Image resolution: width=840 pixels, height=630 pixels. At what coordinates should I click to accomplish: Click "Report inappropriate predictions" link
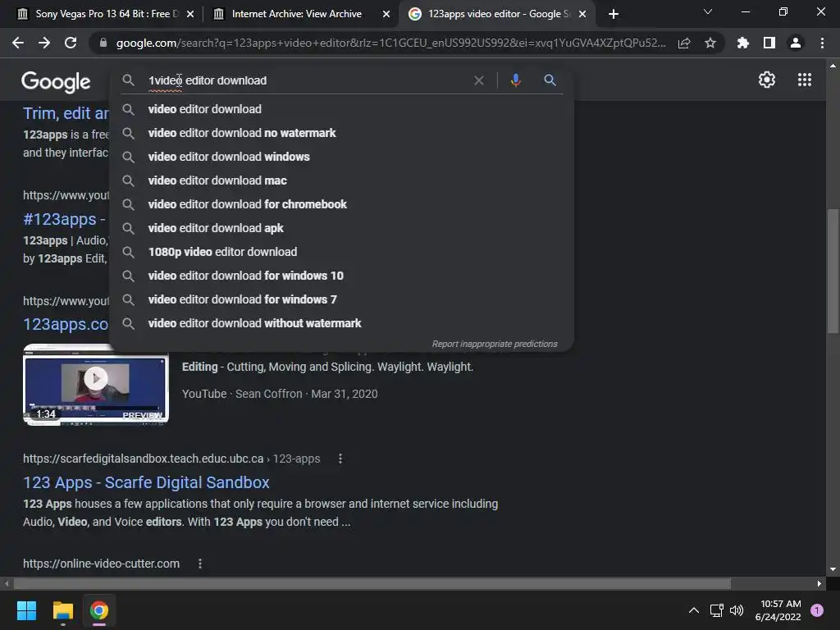coord(495,344)
